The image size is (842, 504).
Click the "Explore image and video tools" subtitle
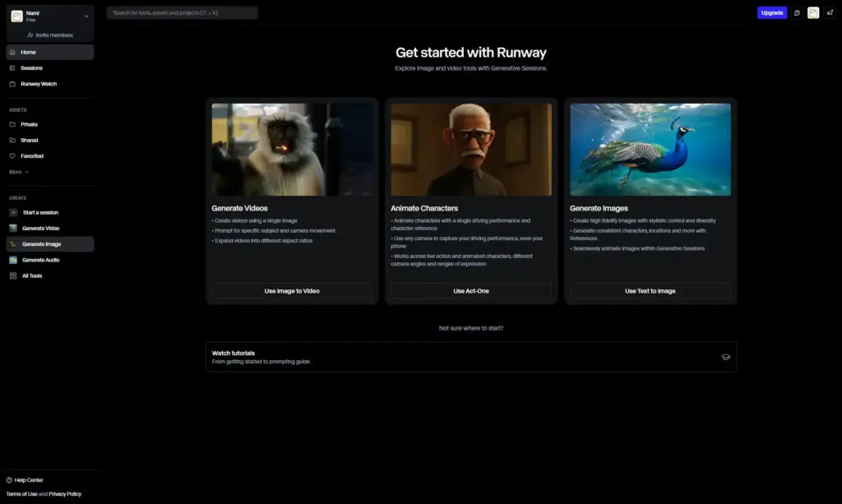coord(471,68)
